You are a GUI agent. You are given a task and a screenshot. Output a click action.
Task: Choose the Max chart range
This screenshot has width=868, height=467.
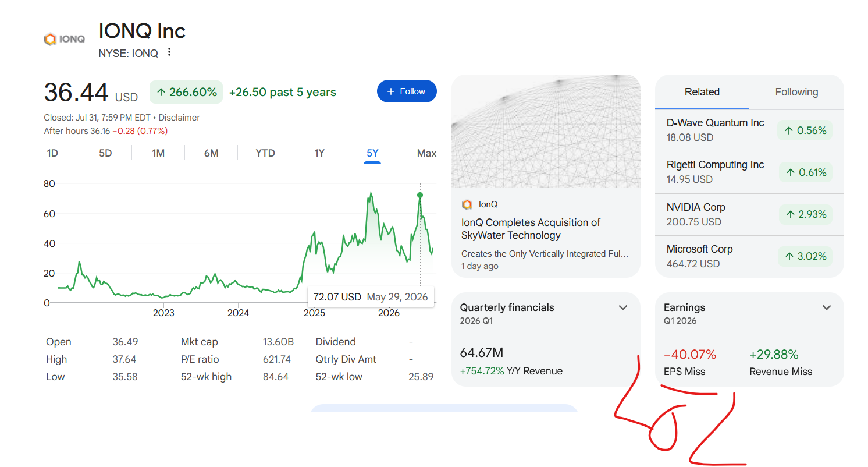pyautogui.click(x=426, y=153)
